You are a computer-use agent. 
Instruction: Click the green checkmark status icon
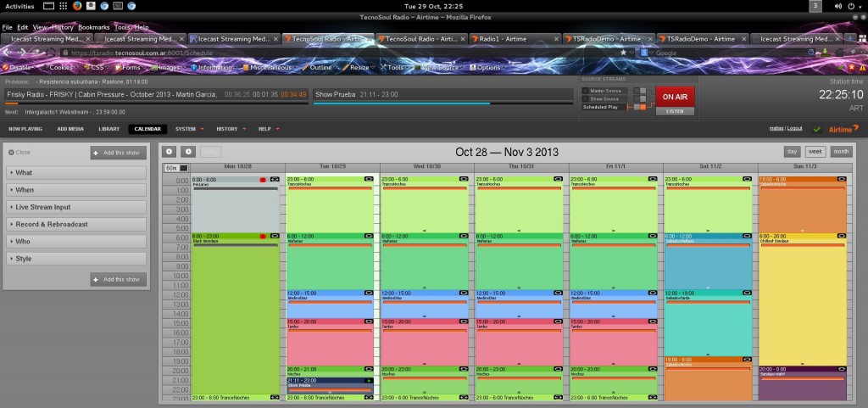point(816,129)
